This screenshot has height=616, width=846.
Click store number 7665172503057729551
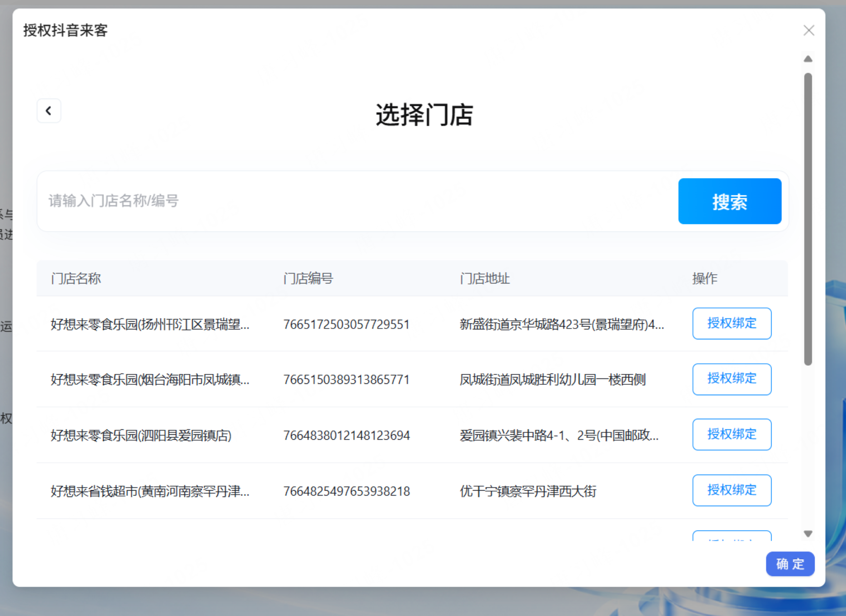346,324
